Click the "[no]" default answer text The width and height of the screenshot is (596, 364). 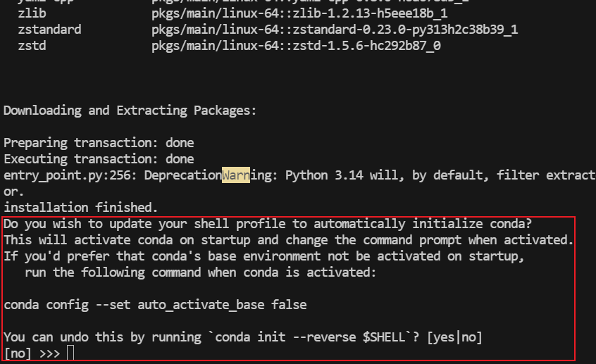pos(18,353)
